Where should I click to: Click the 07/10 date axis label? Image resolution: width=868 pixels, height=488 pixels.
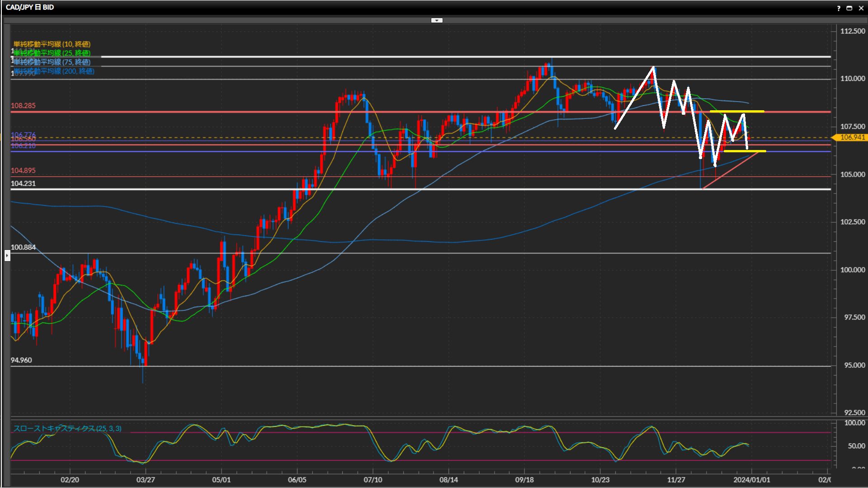click(373, 479)
